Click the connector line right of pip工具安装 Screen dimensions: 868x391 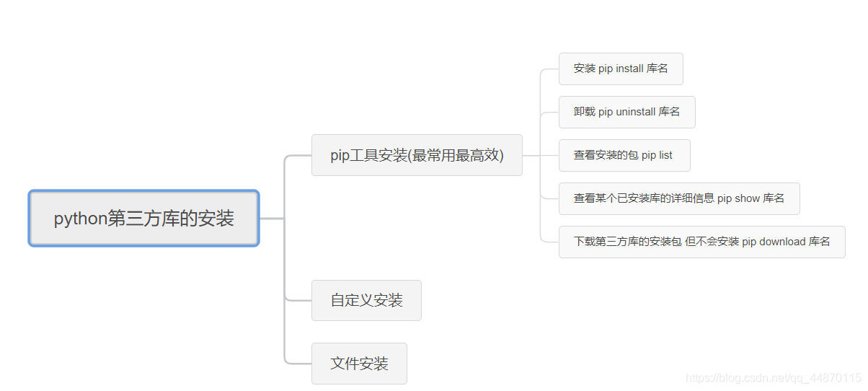coord(531,155)
